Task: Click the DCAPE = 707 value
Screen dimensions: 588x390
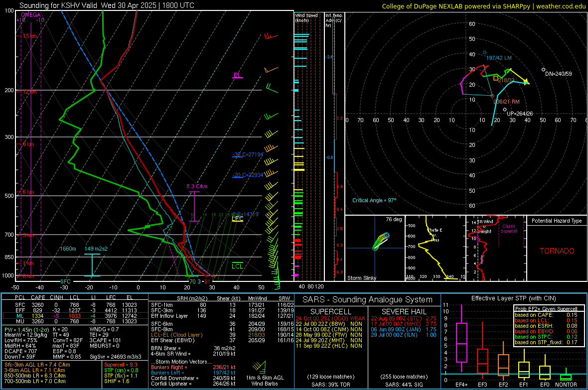Action: [20, 351]
